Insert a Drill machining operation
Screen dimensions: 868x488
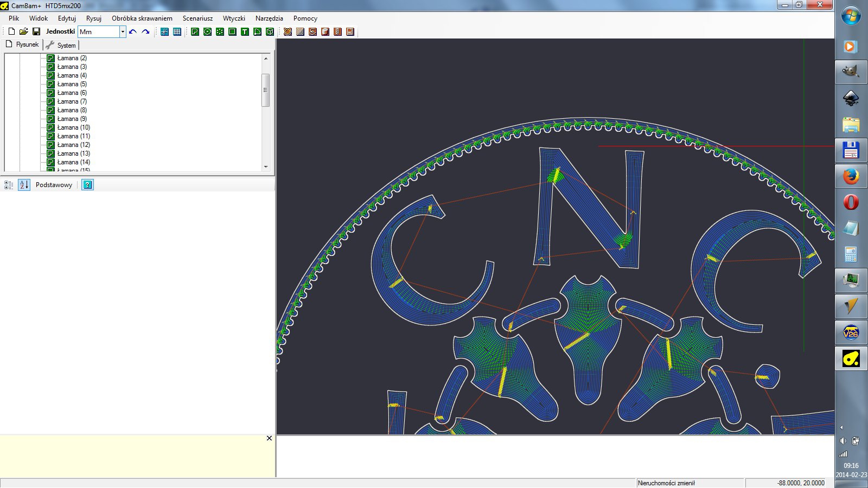pos(337,31)
